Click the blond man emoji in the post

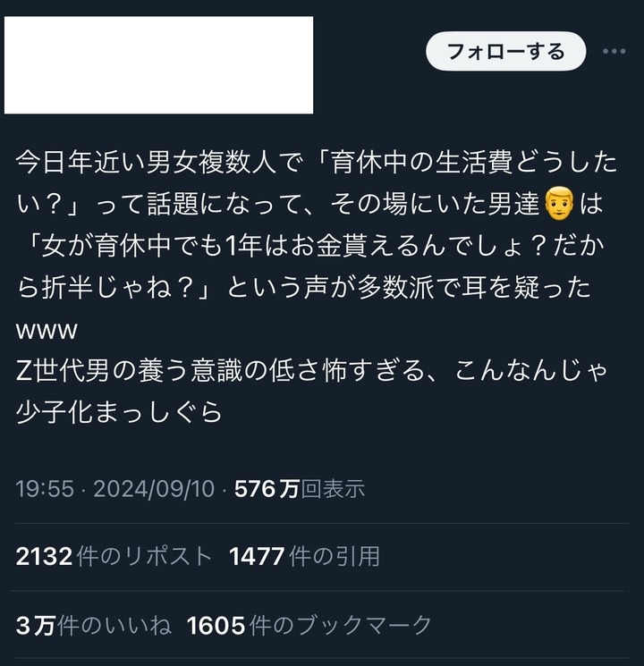[559, 204]
